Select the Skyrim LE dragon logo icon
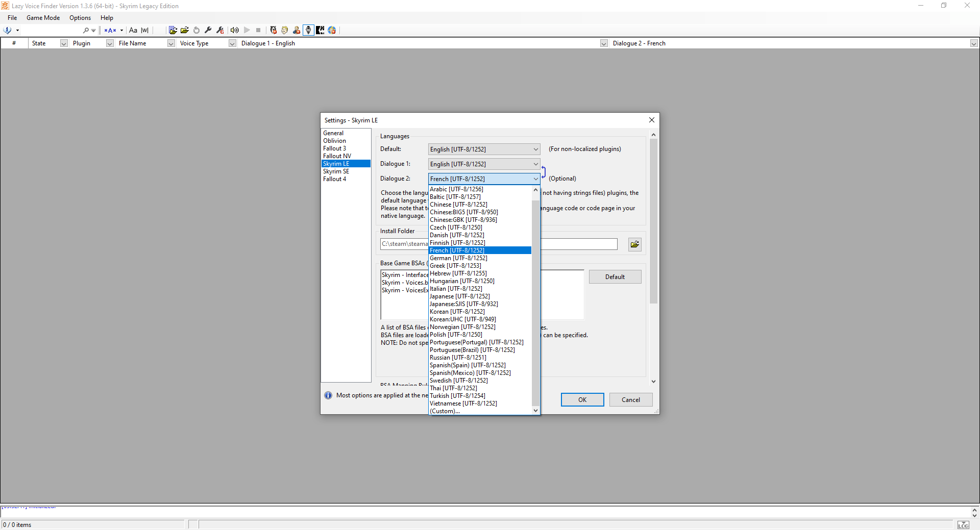This screenshot has width=980, height=530. coord(308,30)
